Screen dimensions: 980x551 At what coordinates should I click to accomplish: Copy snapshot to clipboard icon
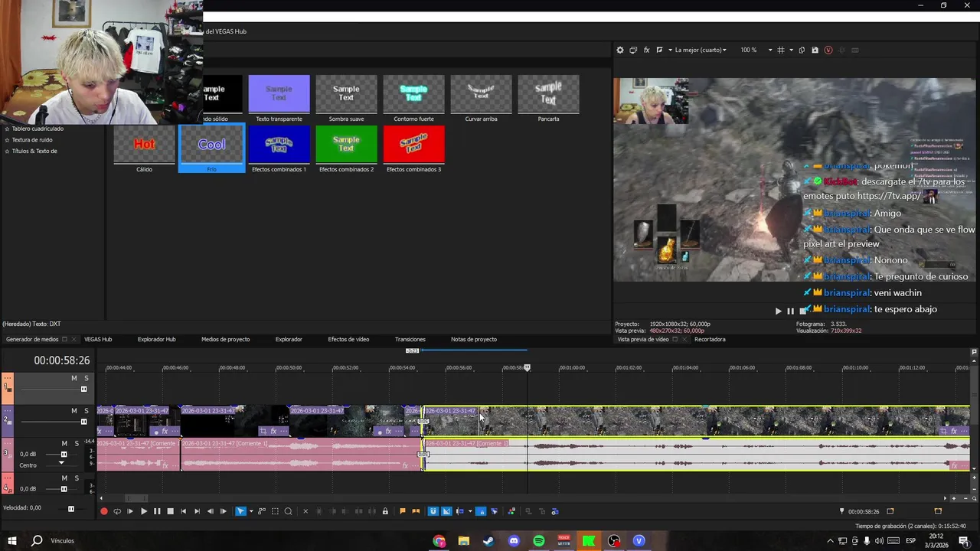pyautogui.click(x=802, y=50)
